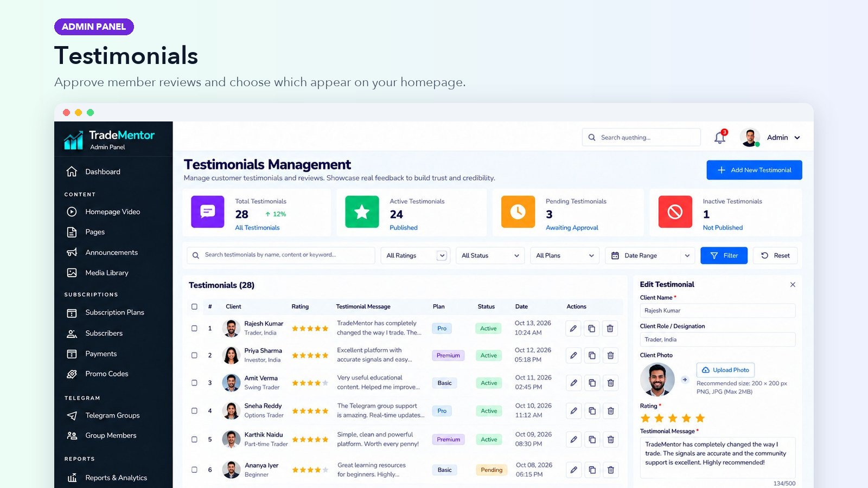868x488 pixels.
Task: Edit Rajesh Kumar testimonial with pencil icon
Action: coord(573,329)
